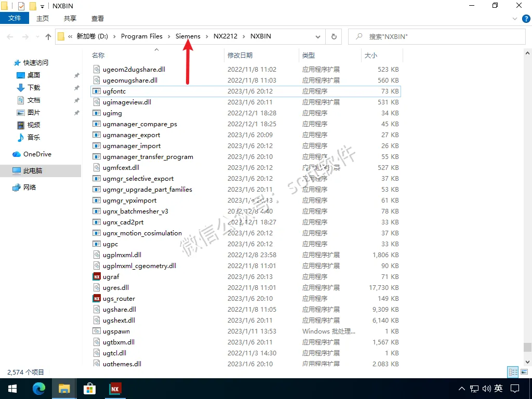Open the 文件 ribbon tab

point(15,18)
